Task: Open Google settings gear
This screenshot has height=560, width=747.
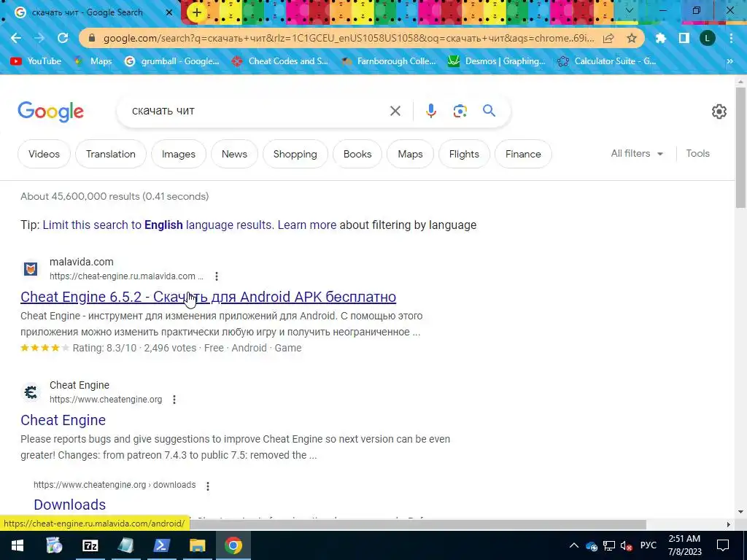Action: (x=719, y=112)
